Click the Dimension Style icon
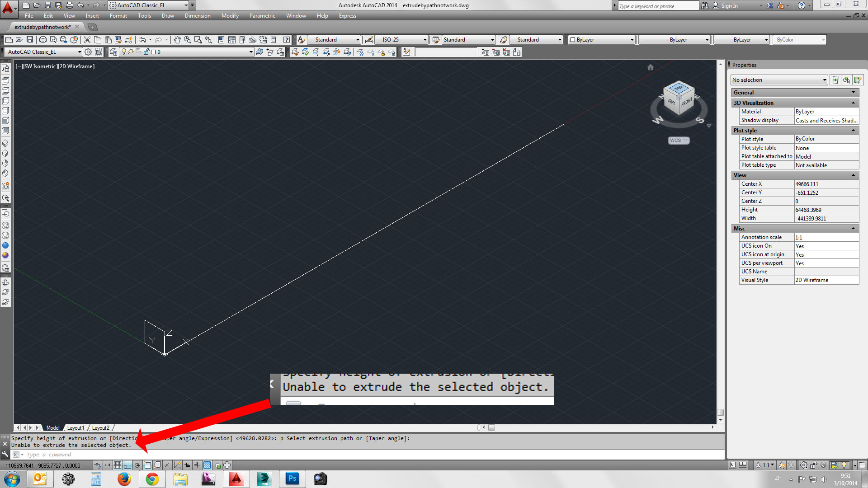The width and height of the screenshot is (868, 488). click(x=369, y=40)
